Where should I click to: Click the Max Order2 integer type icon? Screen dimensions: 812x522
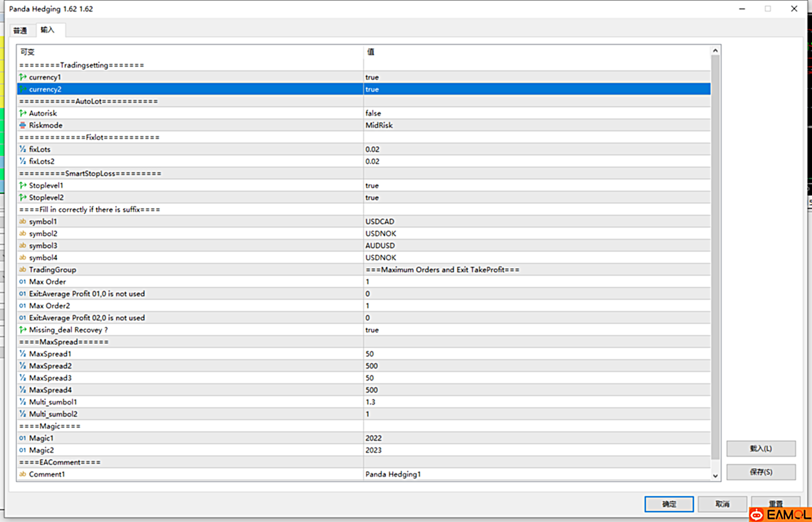[23, 305]
